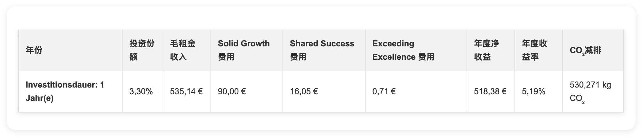
Task: Select the 毛租金收入 header cell
Action: point(183,50)
